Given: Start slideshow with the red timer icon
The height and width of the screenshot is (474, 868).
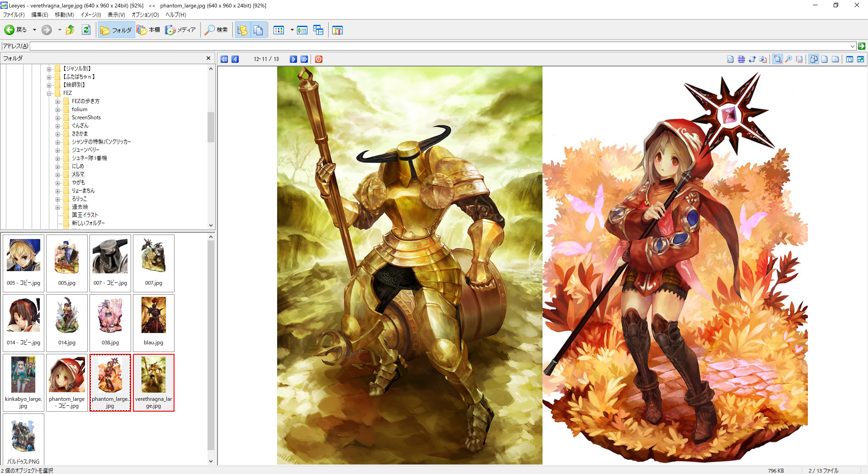Looking at the screenshot, I should 318,59.
